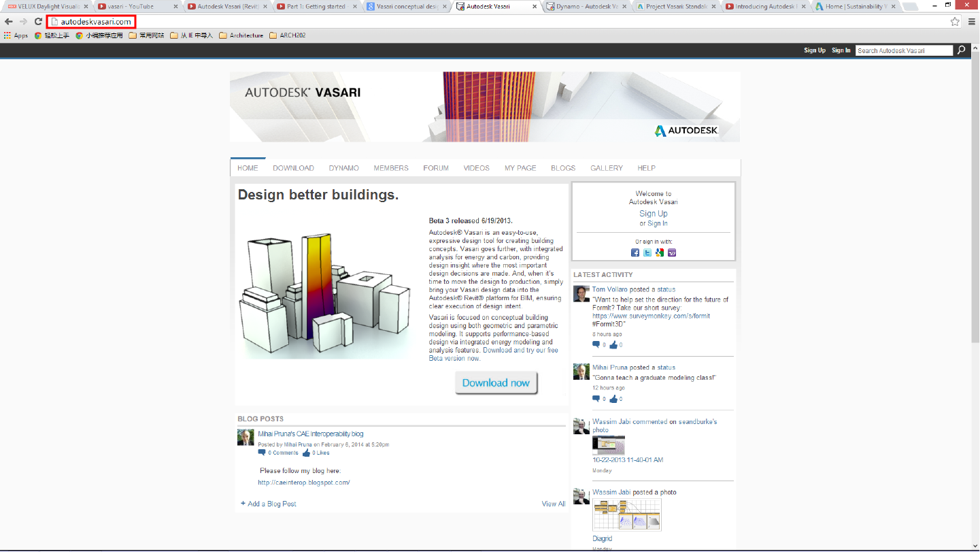Open the 10-22-2013 11-40-01 AM photo link
This screenshot has width=980, height=552.
point(628,459)
